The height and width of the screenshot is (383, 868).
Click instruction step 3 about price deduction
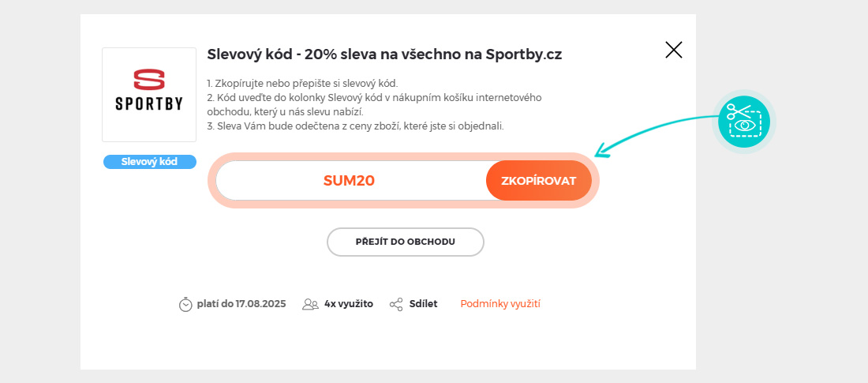(355, 126)
